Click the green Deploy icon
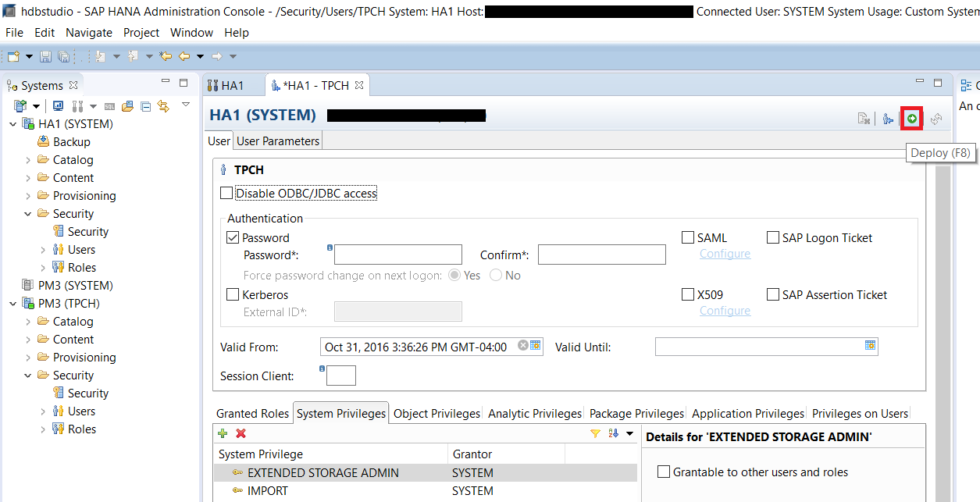This screenshot has height=502, width=980. [911, 119]
